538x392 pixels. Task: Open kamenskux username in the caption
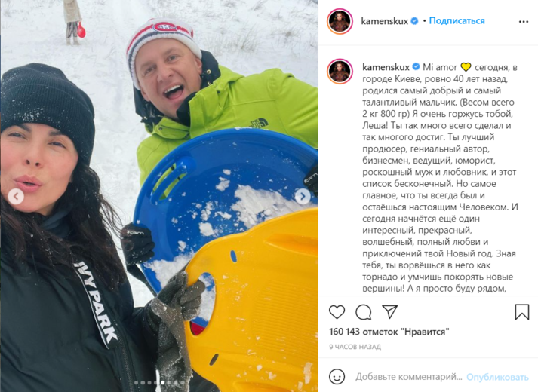pyautogui.click(x=386, y=67)
